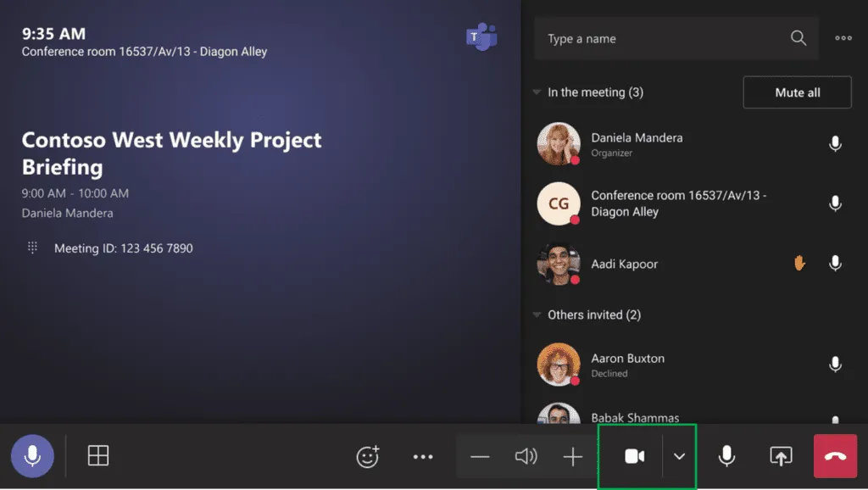The height and width of the screenshot is (490, 868).
Task: Open more options in bottom toolbar
Action: pyautogui.click(x=423, y=457)
